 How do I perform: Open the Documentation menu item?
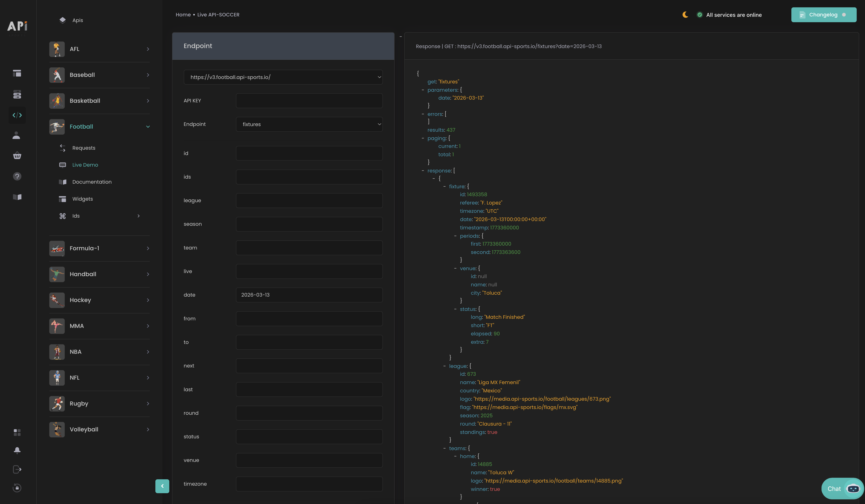[92, 182]
